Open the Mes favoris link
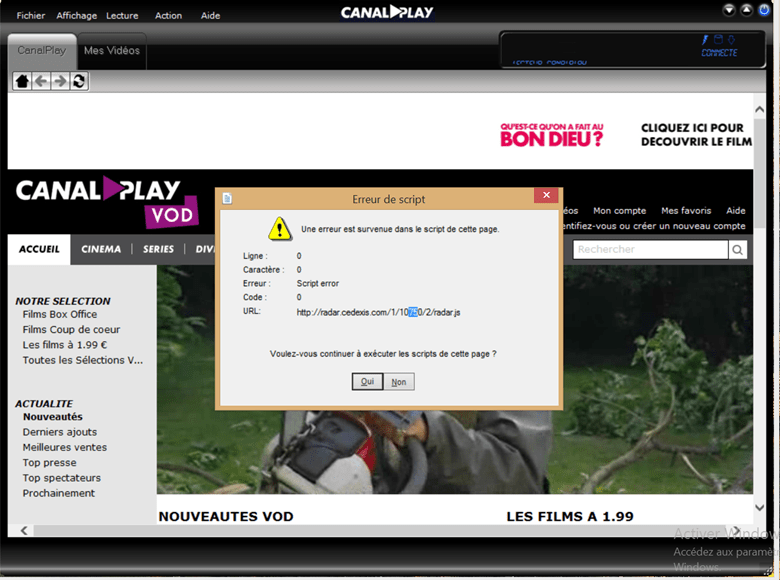 pos(686,211)
